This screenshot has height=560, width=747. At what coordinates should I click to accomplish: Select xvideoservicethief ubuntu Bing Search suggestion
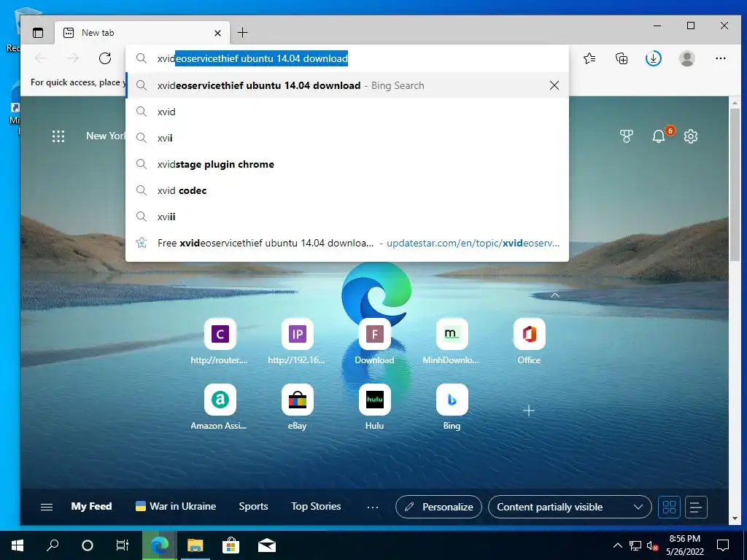pyautogui.click(x=347, y=85)
